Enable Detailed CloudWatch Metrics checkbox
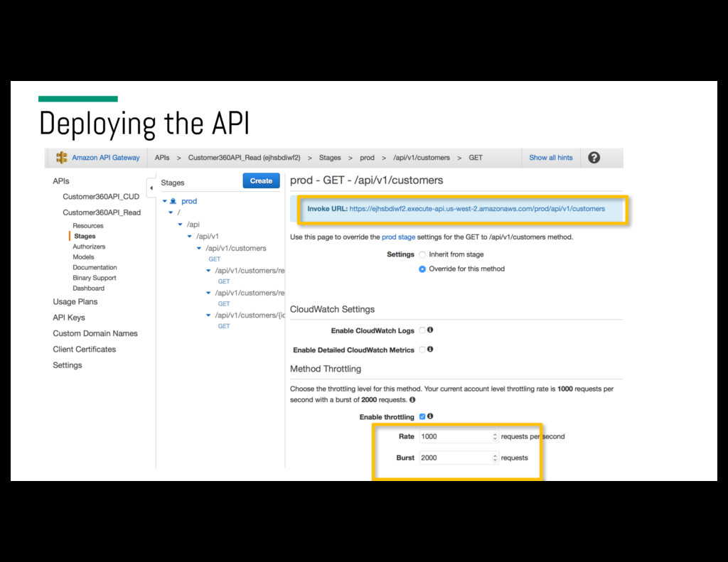Screen dimensions: 728x562 tap(422, 350)
